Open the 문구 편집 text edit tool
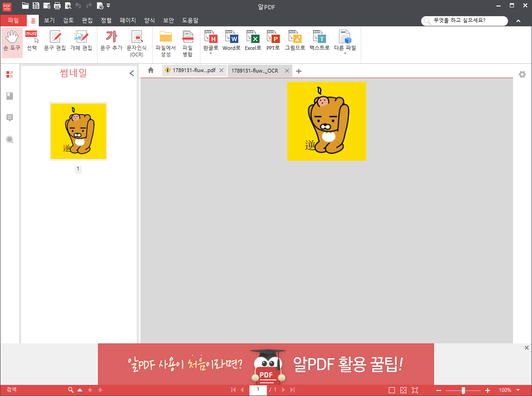This screenshot has height=396, width=532. coord(55,41)
